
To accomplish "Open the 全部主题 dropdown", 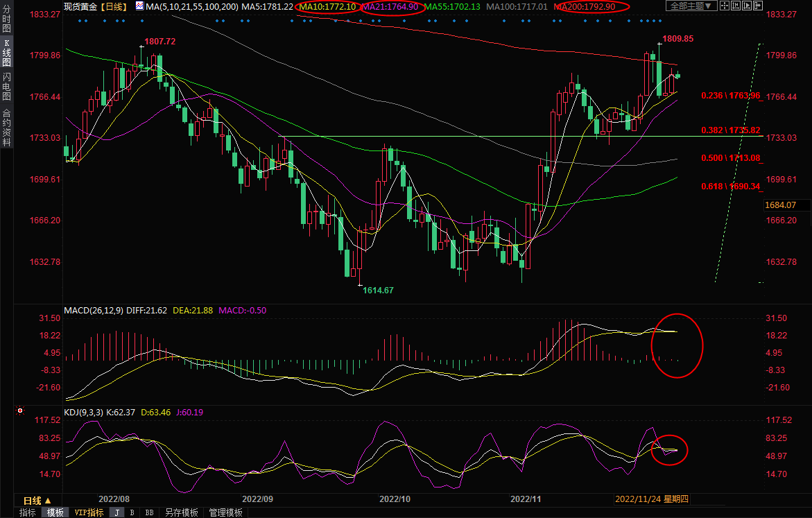I will (688, 6).
